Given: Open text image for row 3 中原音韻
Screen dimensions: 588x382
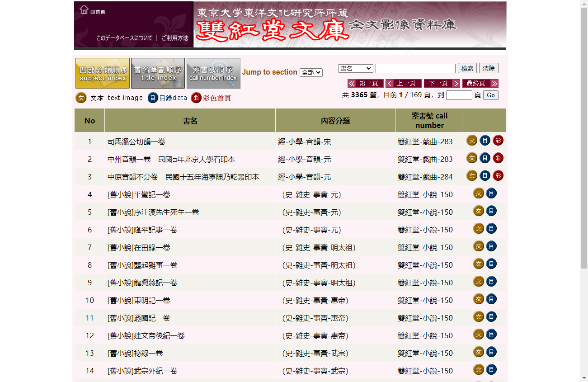Looking at the screenshot, I should [472, 176].
